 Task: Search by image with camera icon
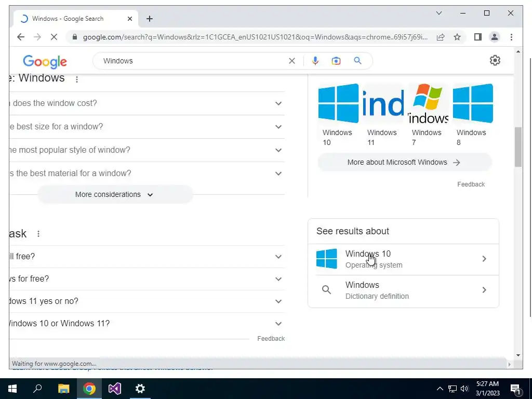[336, 61]
